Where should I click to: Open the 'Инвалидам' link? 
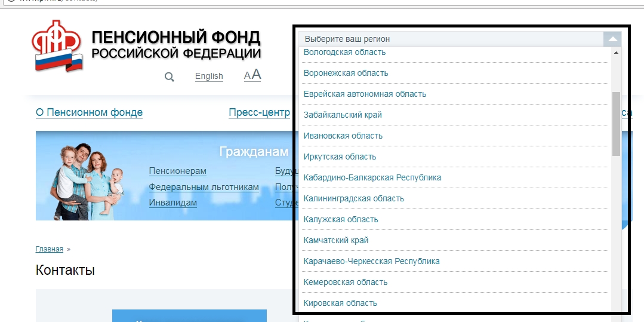pyautogui.click(x=172, y=203)
